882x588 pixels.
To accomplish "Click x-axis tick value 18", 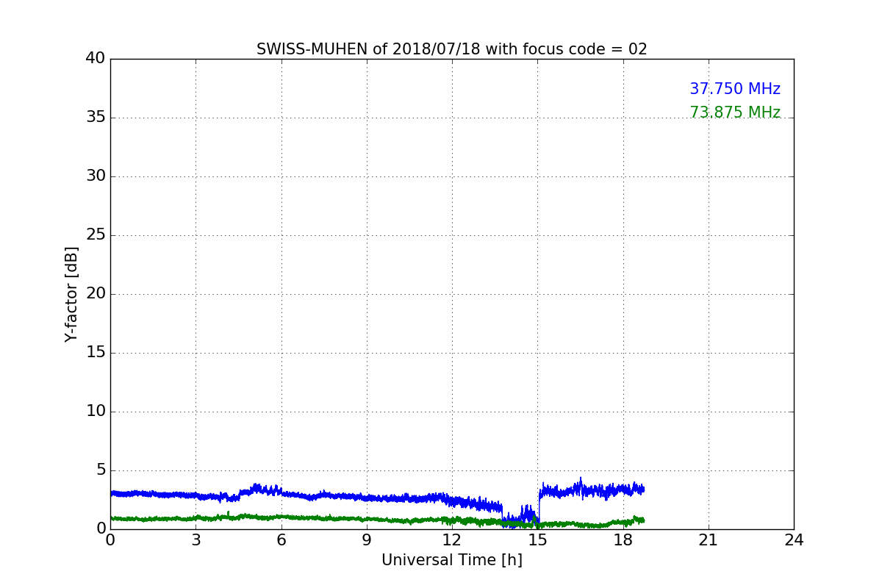I will click(623, 540).
